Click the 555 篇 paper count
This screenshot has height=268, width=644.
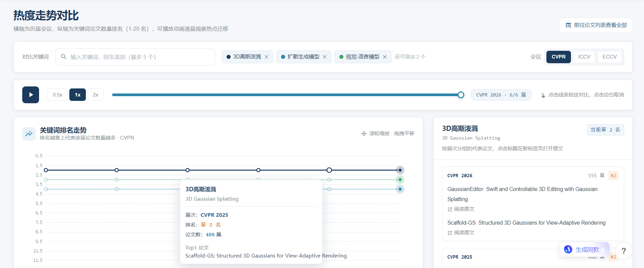(x=596, y=176)
